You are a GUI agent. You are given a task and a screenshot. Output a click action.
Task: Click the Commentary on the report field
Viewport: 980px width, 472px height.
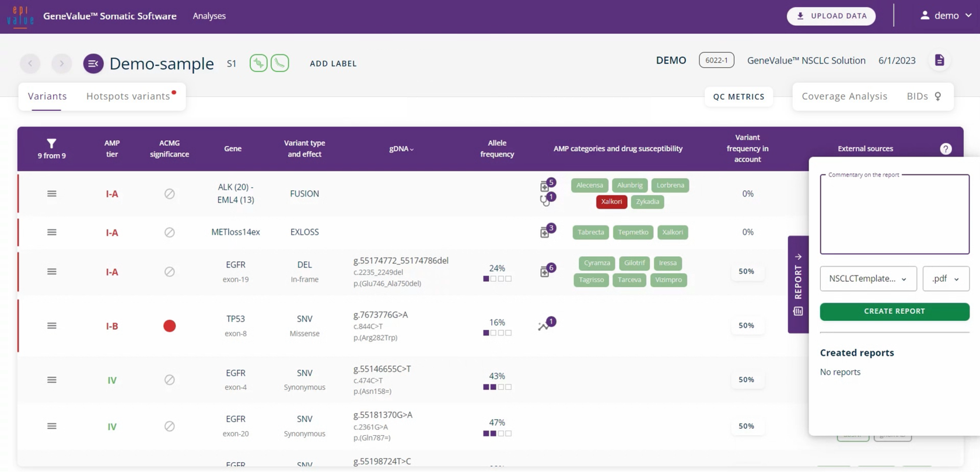pos(894,216)
